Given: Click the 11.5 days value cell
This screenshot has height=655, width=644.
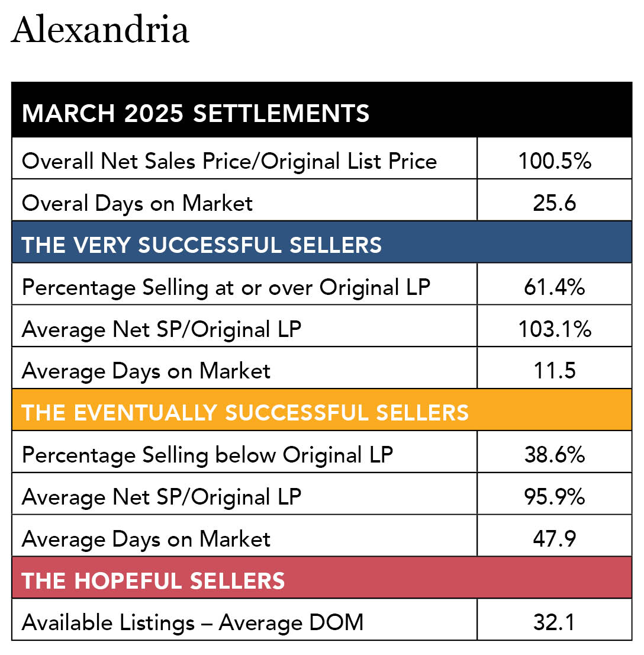Looking at the screenshot, I should coord(554,371).
